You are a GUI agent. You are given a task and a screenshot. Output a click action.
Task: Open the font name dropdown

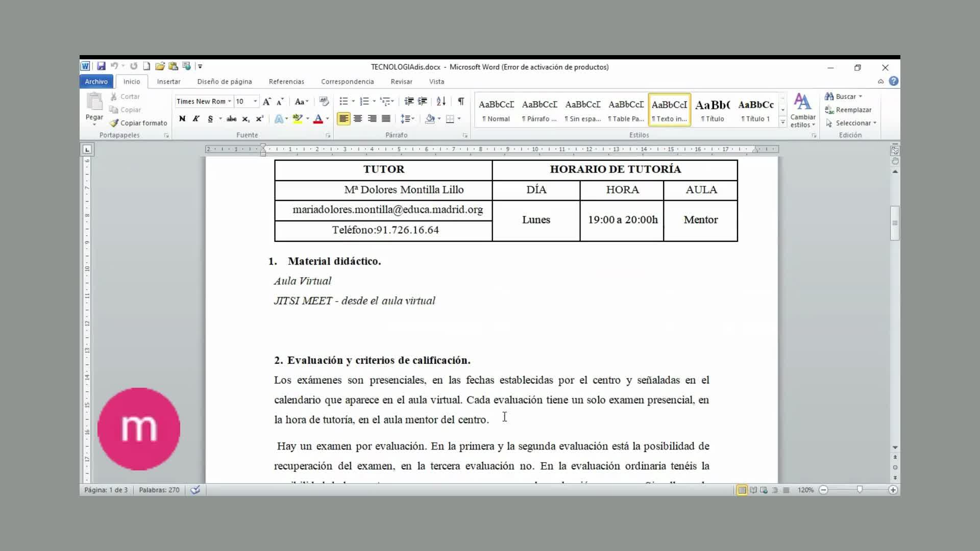pos(230,101)
